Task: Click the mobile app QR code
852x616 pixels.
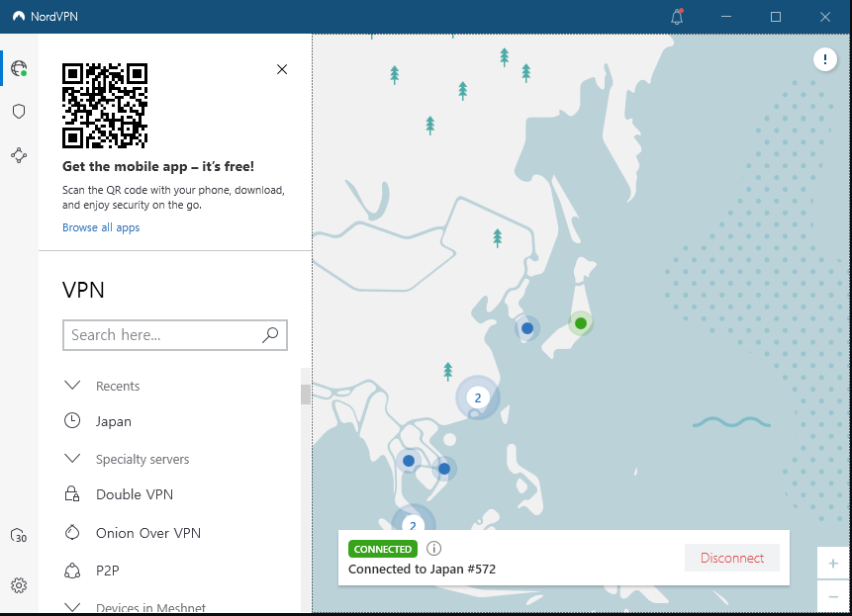Action: coord(105,105)
